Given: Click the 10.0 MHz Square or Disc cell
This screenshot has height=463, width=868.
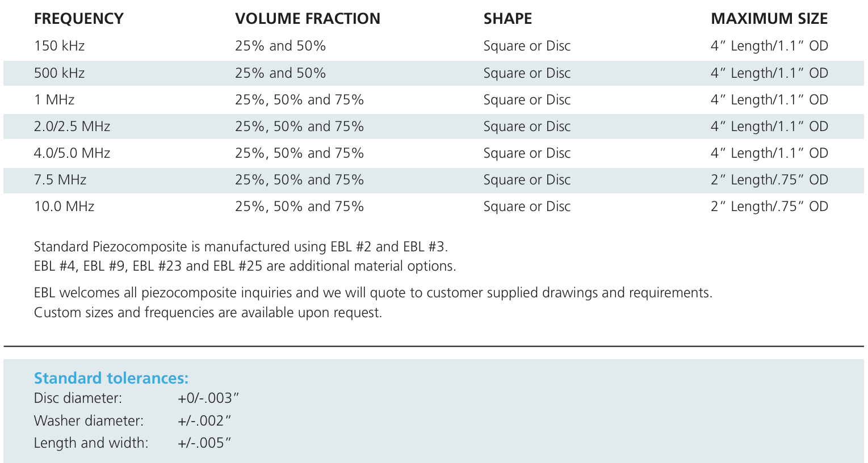Looking at the screenshot, I should click(x=527, y=207).
